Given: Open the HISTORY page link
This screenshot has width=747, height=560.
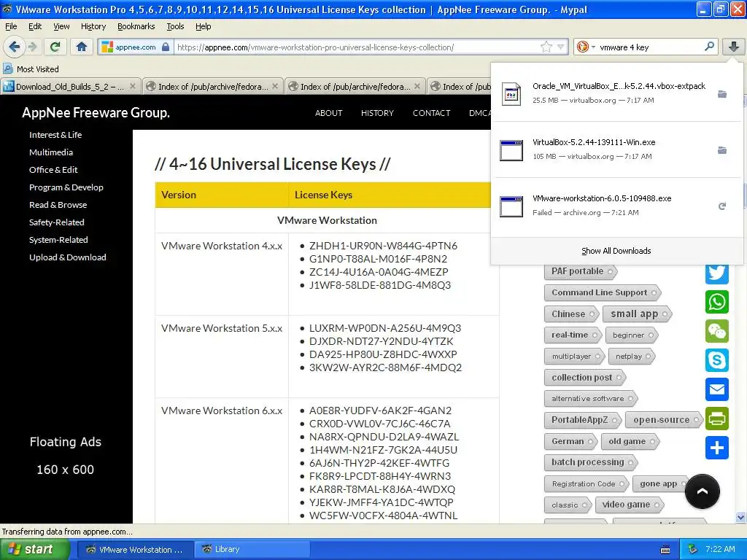Looking at the screenshot, I should click(x=377, y=113).
